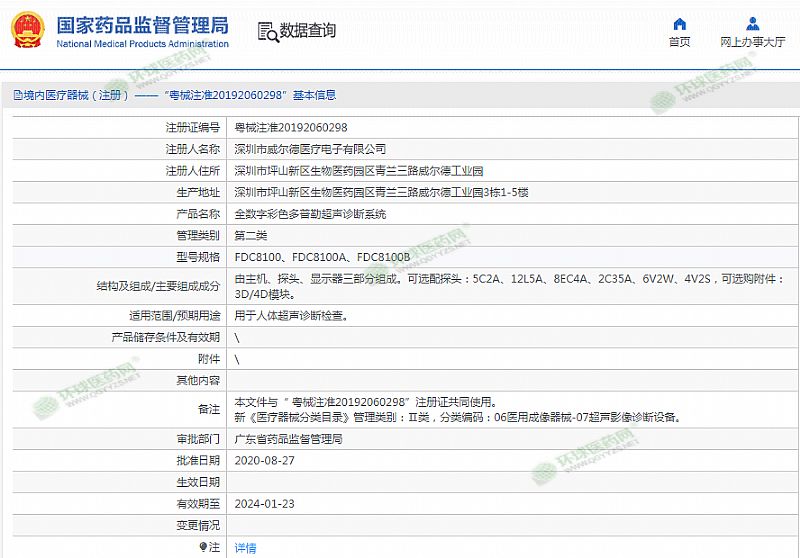800x558 pixels.
Task: Go to 首页 text link
Action: pyautogui.click(x=679, y=42)
